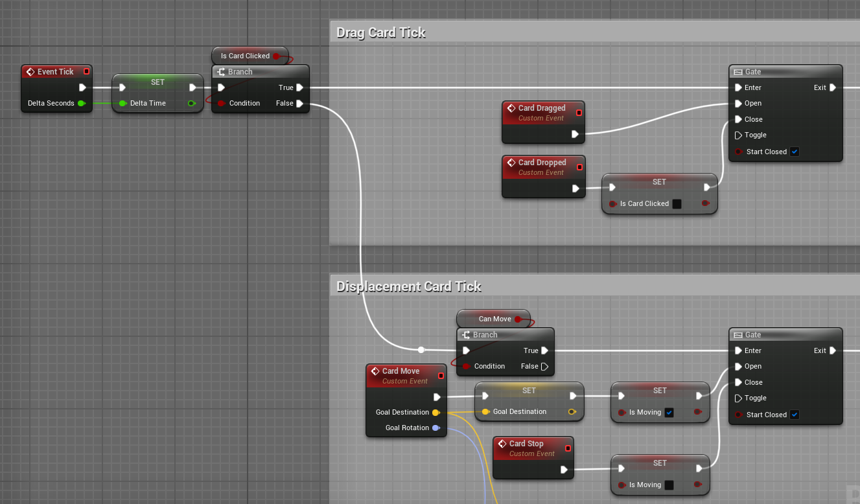Click the reroute node before the Can Move Branch
The height and width of the screenshot is (504, 860).
(421, 350)
